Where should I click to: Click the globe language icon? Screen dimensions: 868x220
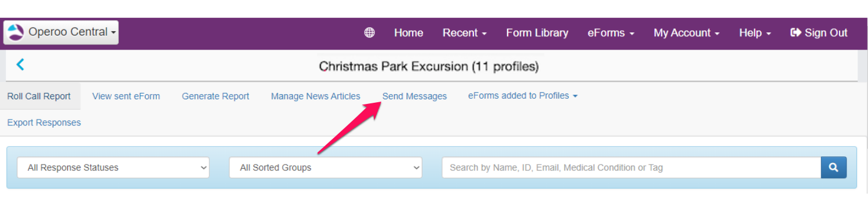tap(369, 33)
